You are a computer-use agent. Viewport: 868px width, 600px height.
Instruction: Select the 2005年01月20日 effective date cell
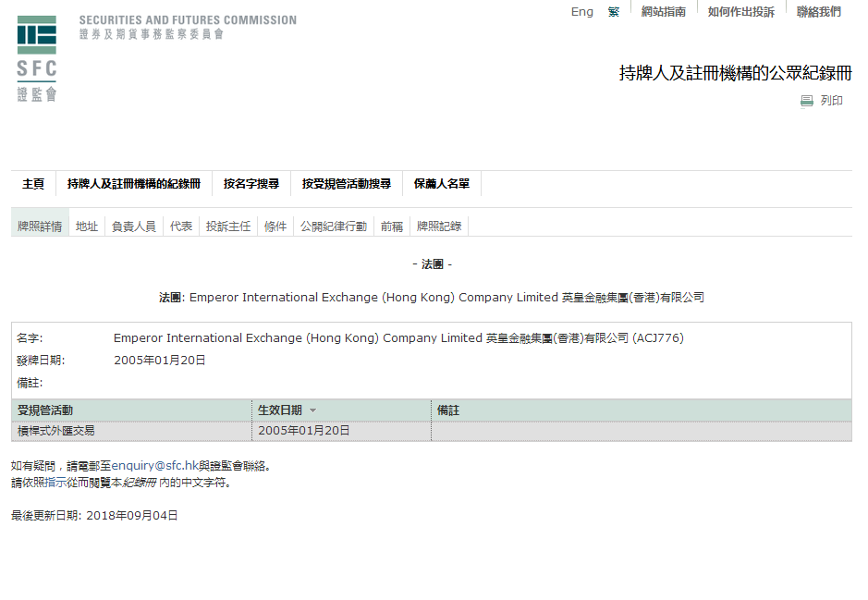(x=341, y=431)
